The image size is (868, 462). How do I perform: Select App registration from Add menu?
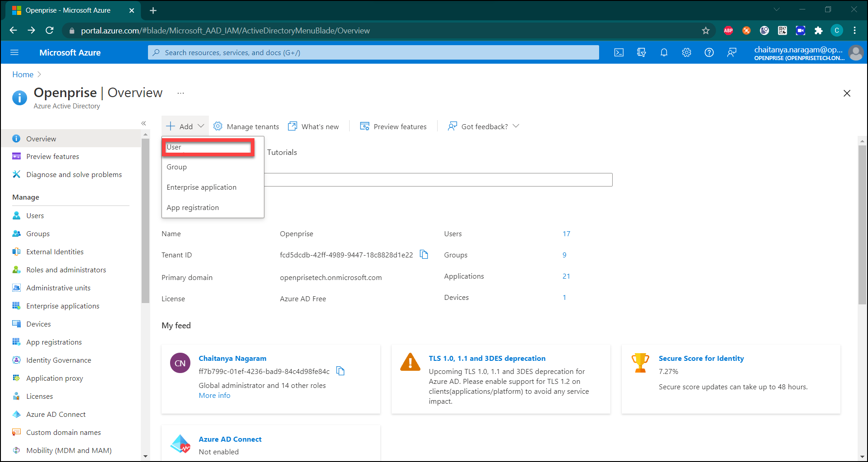pyautogui.click(x=212, y=208)
